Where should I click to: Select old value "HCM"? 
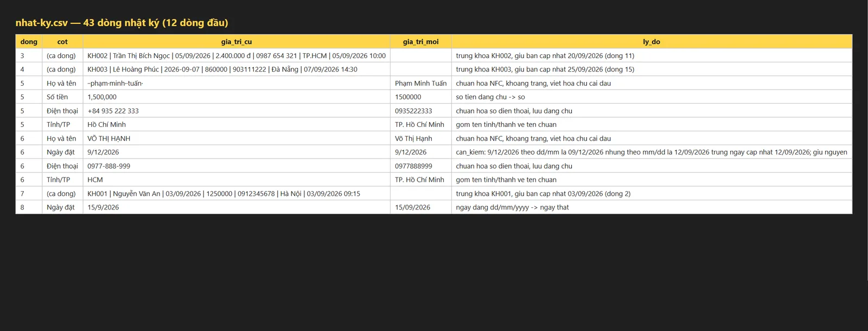95,180
